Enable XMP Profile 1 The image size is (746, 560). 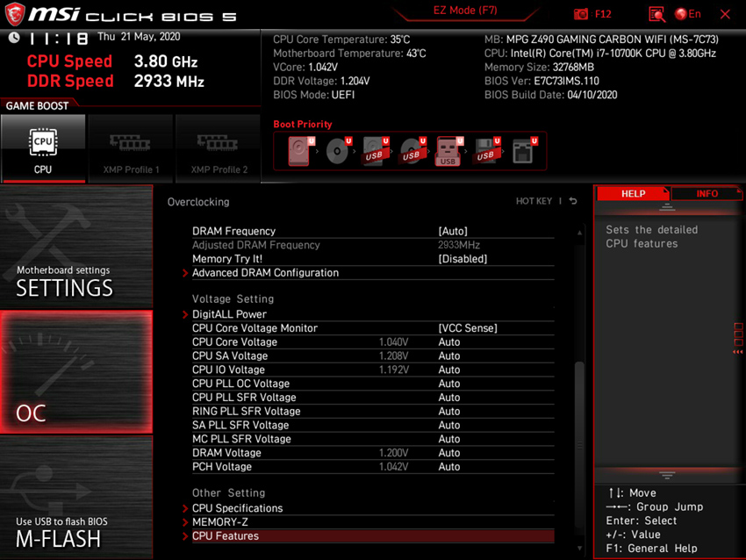(131, 148)
